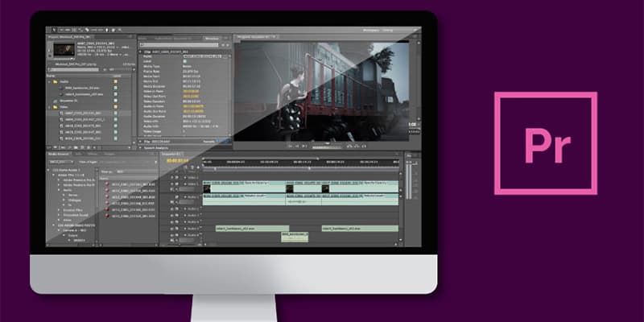Viewport: 644px width, 322px height.
Task: Expand the Video 2 track header
Action: (x=185, y=177)
